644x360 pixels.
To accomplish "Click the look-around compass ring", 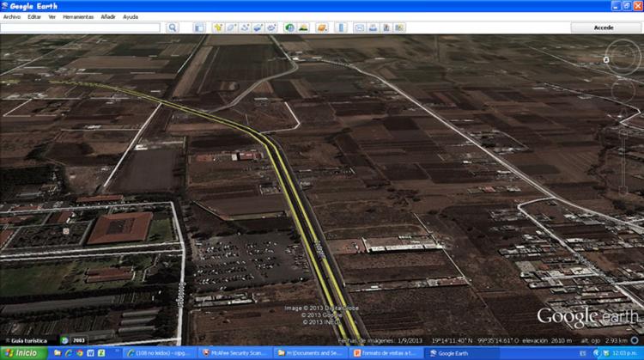I will [623, 57].
